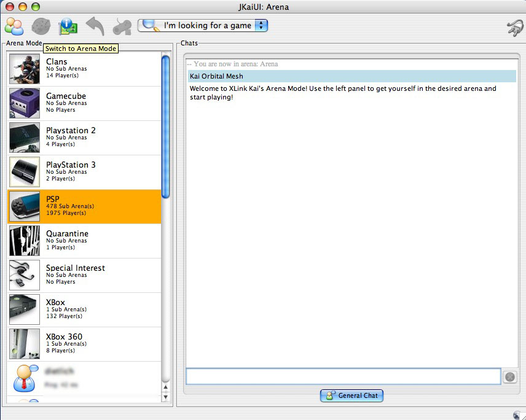Click the diagnostics info icon
Image resolution: width=526 pixels, height=420 pixels.
tap(68, 26)
